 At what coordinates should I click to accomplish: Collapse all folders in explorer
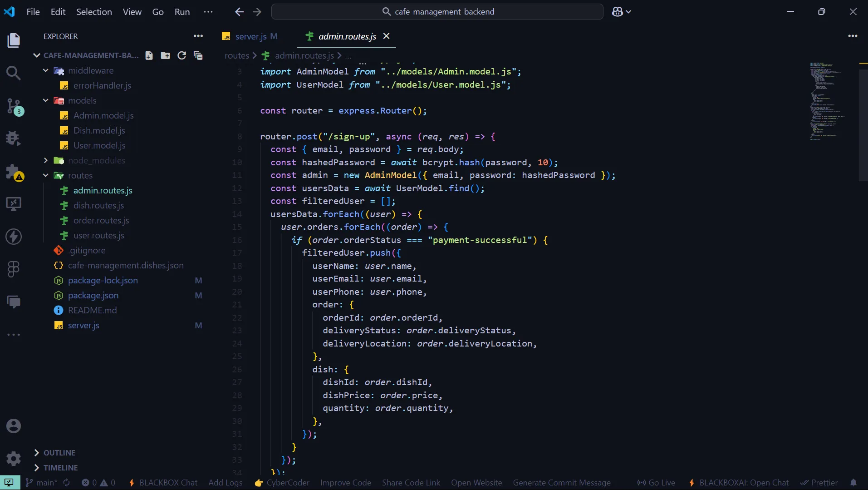click(x=198, y=55)
